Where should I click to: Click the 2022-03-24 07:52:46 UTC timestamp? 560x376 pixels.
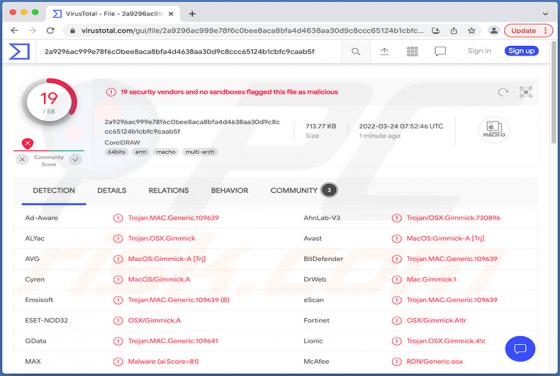(x=401, y=126)
